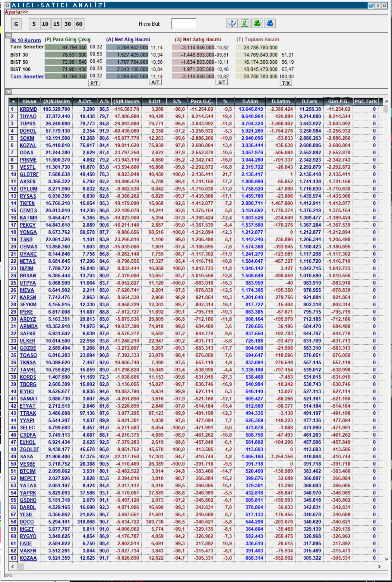Sort by A.Ort. column header
Viewport: 392px width, 582px height.
click(85, 101)
